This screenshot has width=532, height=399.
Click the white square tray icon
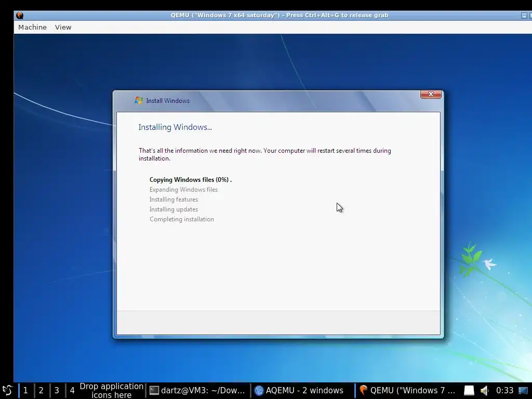469,391
